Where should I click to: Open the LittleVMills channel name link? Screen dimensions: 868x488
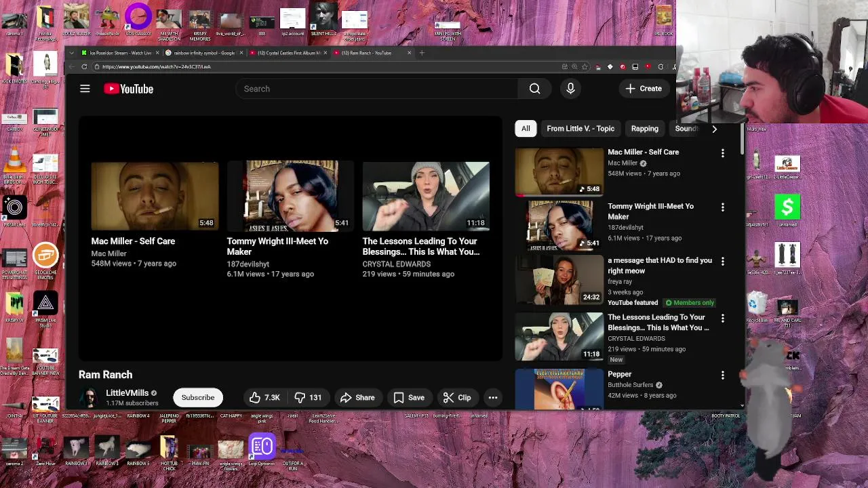(127, 393)
